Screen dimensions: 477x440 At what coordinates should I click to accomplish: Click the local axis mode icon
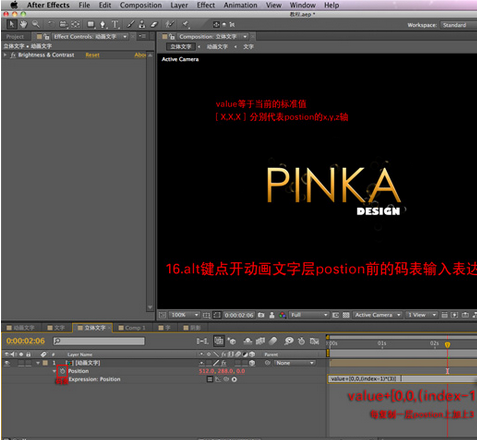(x=216, y=24)
